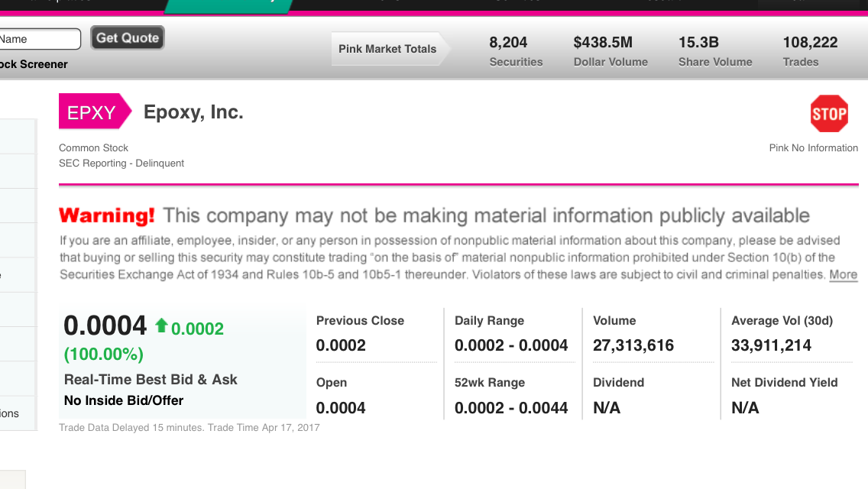Click the Epoxy, Inc. company name
The image size is (868, 489).
tap(193, 112)
